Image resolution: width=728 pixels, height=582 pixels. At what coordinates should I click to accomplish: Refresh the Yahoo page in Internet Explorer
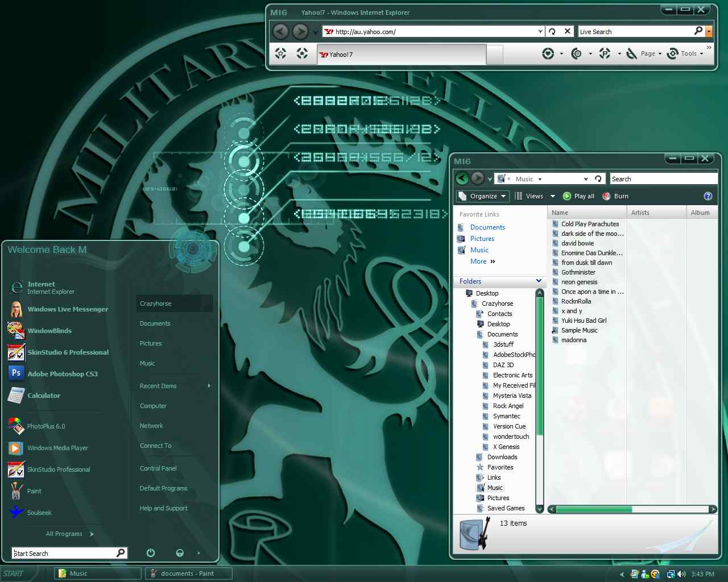coord(552,31)
